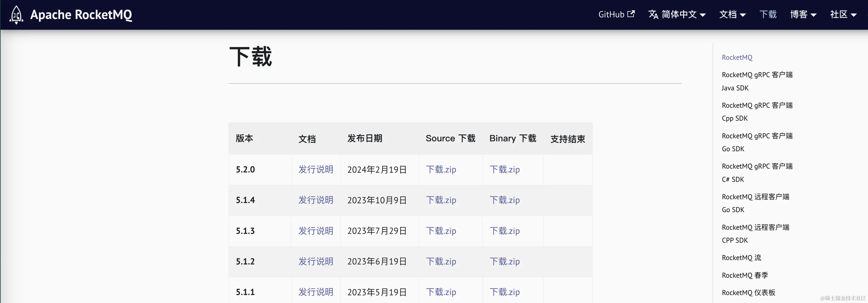This screenshot has width=868, height=303.
Task: Download Source zip for version 5.1.1
Action: [441, 292]
